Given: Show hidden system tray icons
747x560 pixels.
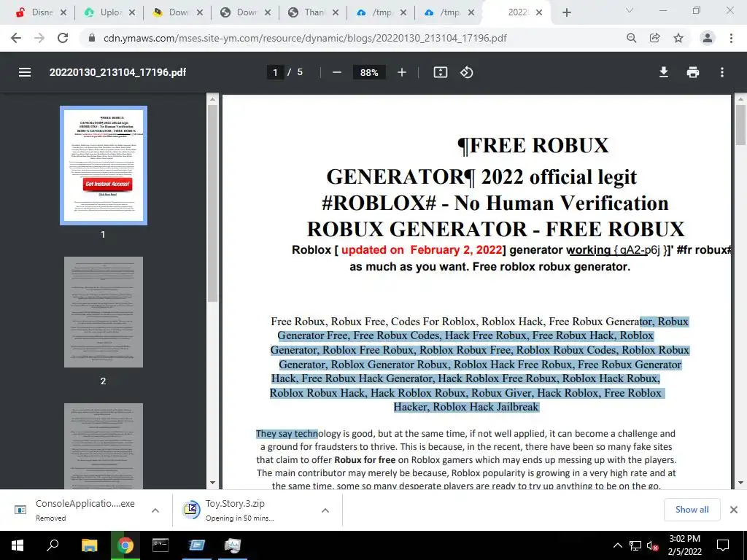Looking at the screenshot, I should pyautogui.click(x=617, y=545).
